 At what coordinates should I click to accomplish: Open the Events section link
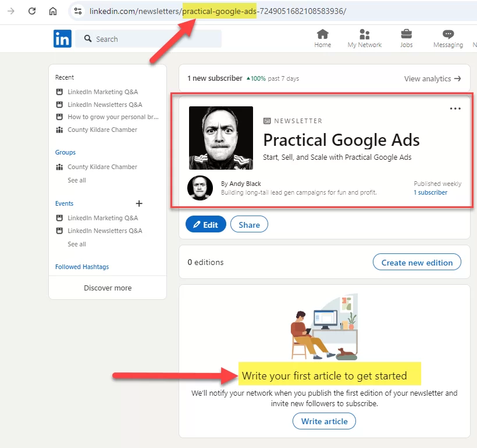[64, 203]
